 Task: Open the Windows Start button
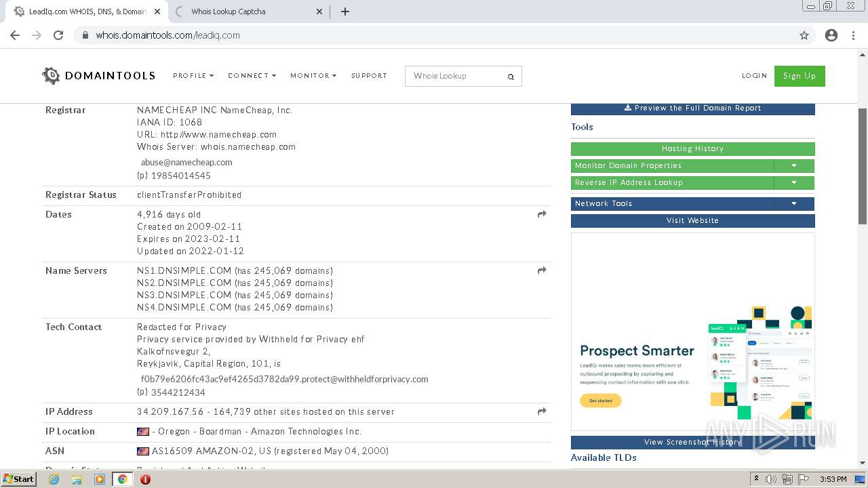coord(18,479)
